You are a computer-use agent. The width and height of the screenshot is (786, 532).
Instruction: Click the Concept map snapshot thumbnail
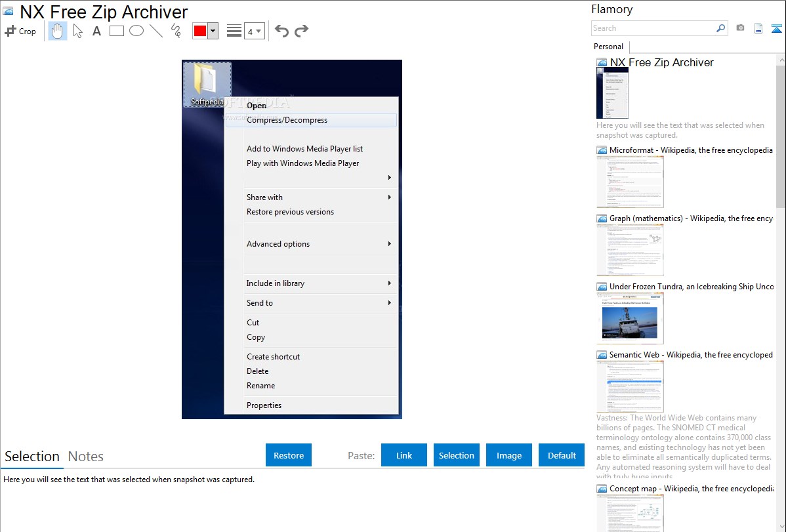point(630,513)
